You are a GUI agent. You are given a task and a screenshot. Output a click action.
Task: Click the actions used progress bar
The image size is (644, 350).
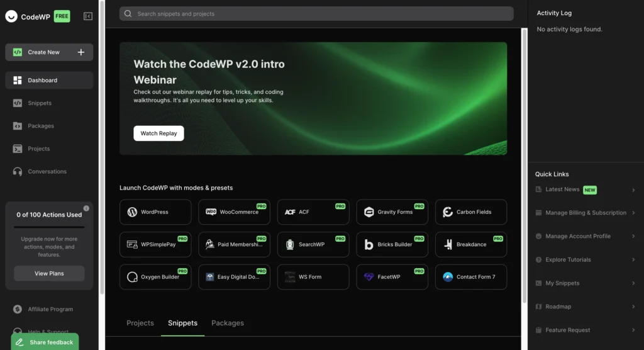click(49, 227)
